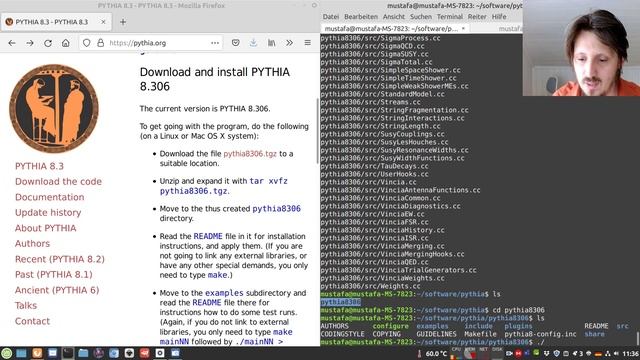640x360 pixels.
Task: Click terminal scrollbar handle
Action: point(638,338)
